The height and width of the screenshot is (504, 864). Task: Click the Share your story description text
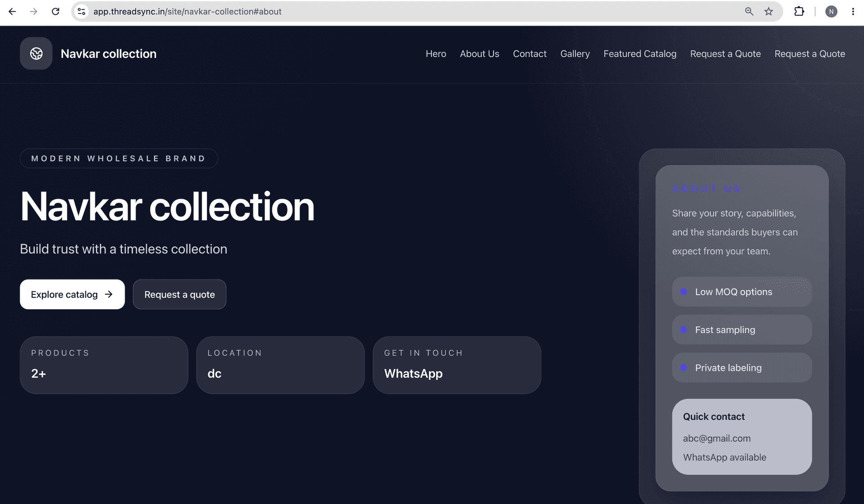[735, 232]
